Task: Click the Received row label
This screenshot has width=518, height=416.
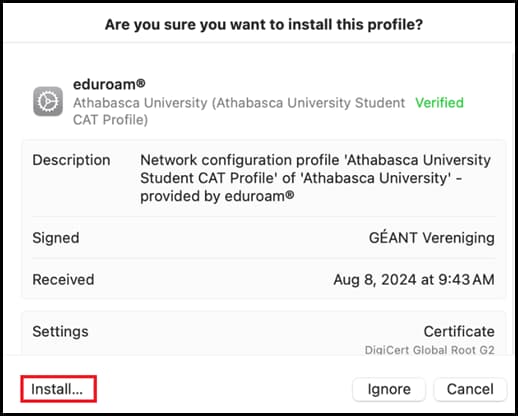Action: pos(63,280)
